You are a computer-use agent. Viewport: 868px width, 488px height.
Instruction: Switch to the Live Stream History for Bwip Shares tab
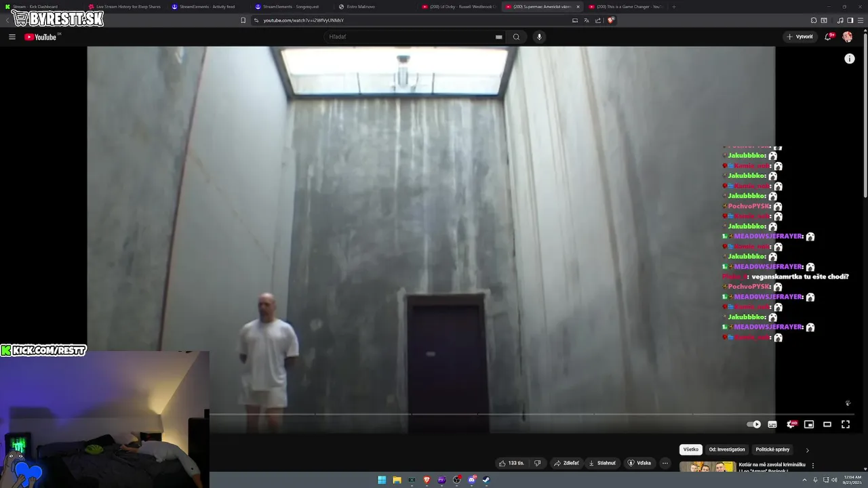pos(125,7)
